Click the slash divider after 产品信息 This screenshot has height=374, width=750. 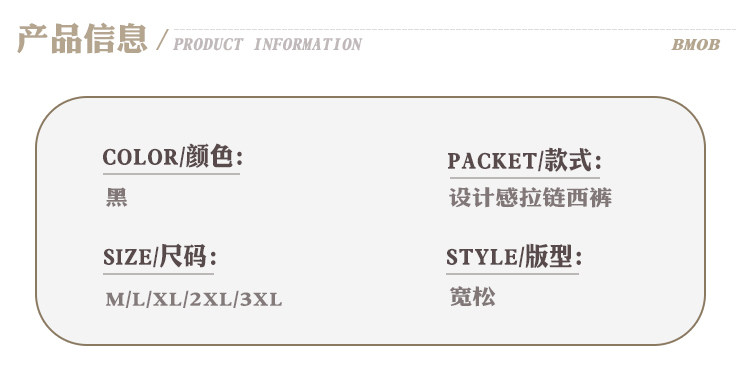163,40
